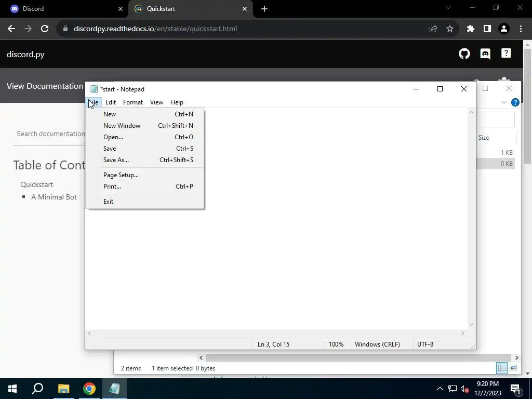
Task: Switch File Explorer to details view
Action: (502, 368)
